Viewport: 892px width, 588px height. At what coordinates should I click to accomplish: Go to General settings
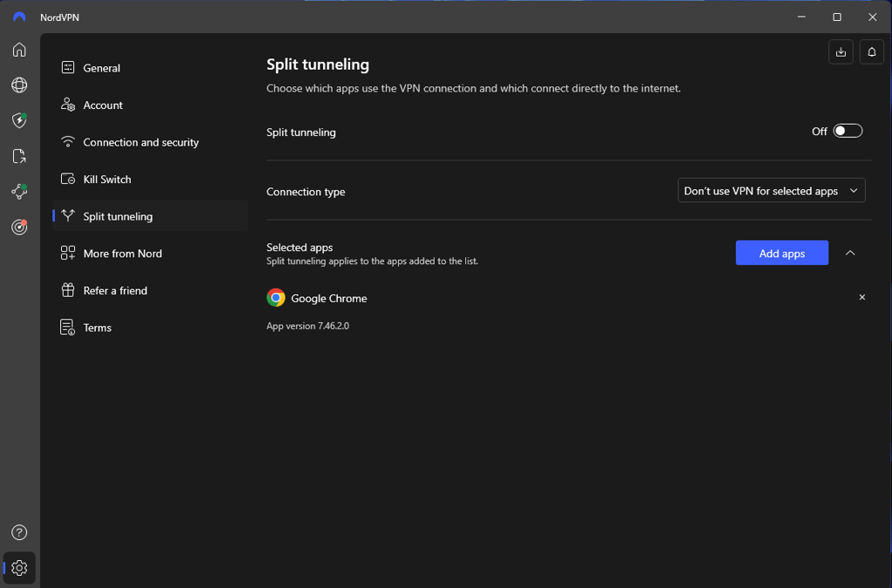150,68
